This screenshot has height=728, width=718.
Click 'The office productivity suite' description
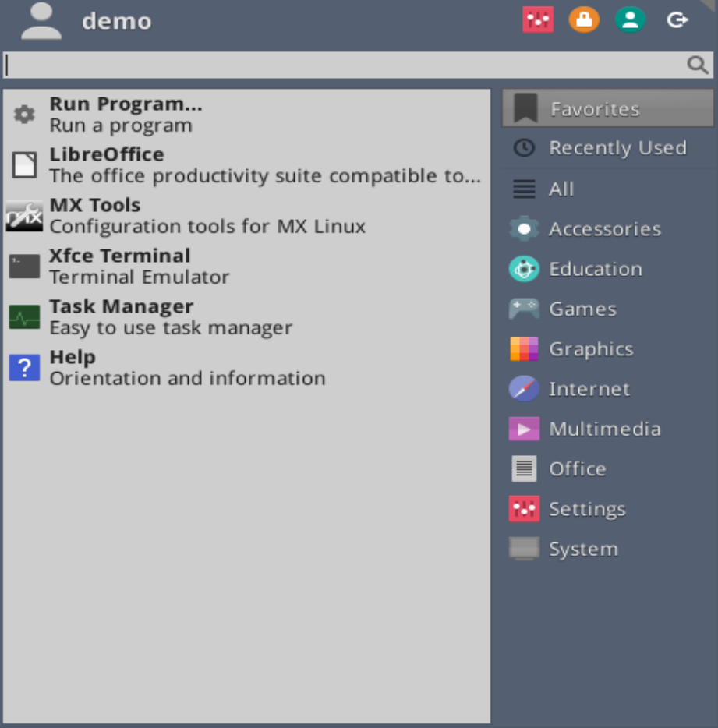click(x=265, y=176)
